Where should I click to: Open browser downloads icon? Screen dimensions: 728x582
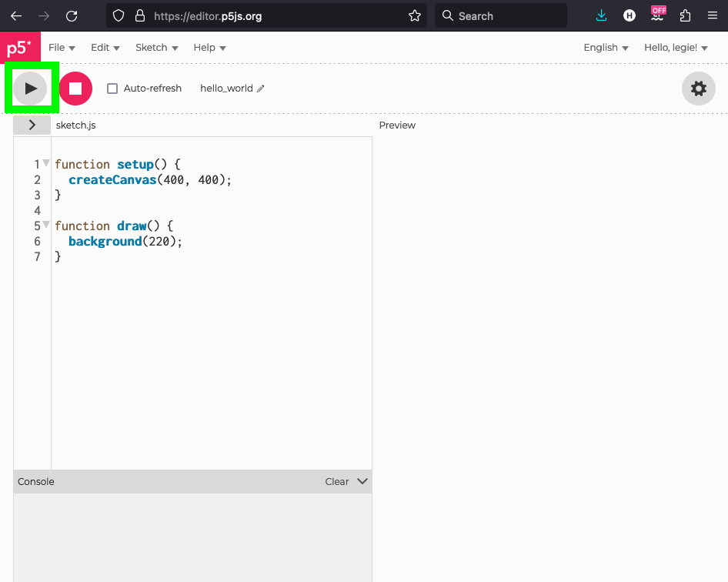coord(602,15)
